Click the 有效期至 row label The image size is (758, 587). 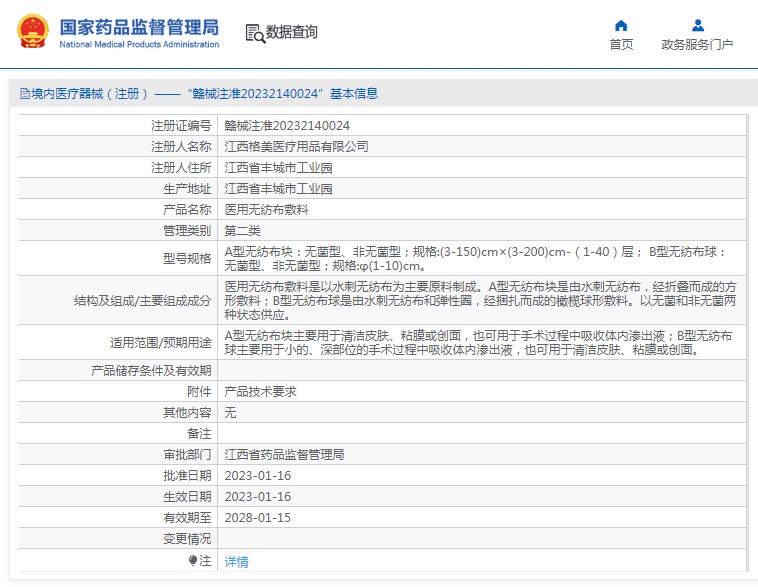187,518
